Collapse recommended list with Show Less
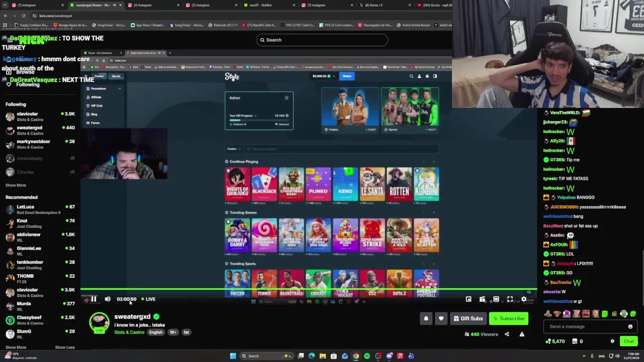 pyautogui.click(x=64, y=347)
